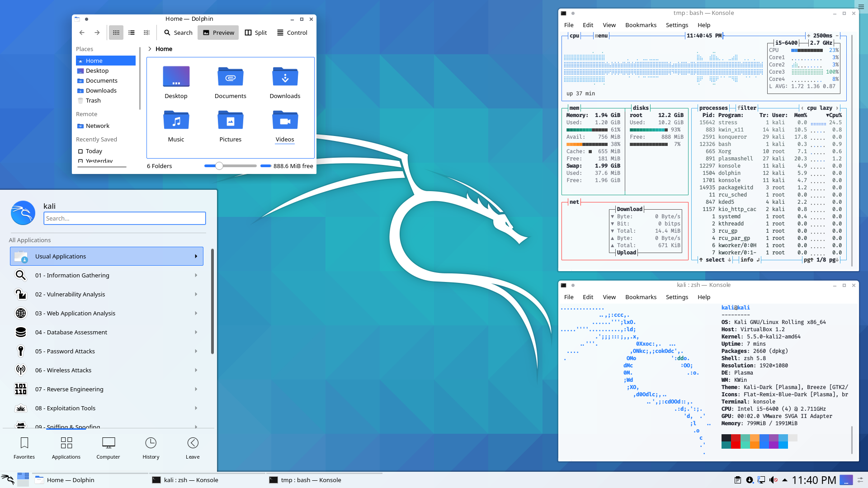Select the Network item under Remote section
The image size is (868, 488).
click(97, 125)
